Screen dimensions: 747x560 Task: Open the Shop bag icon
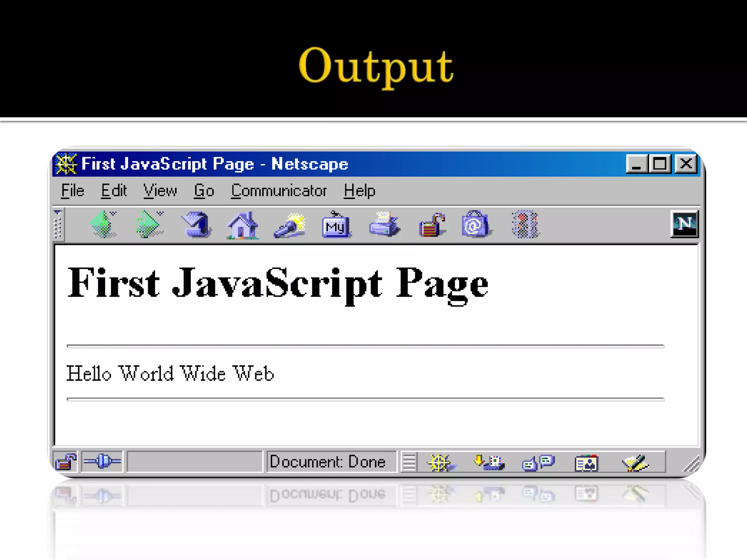point(475,224)
